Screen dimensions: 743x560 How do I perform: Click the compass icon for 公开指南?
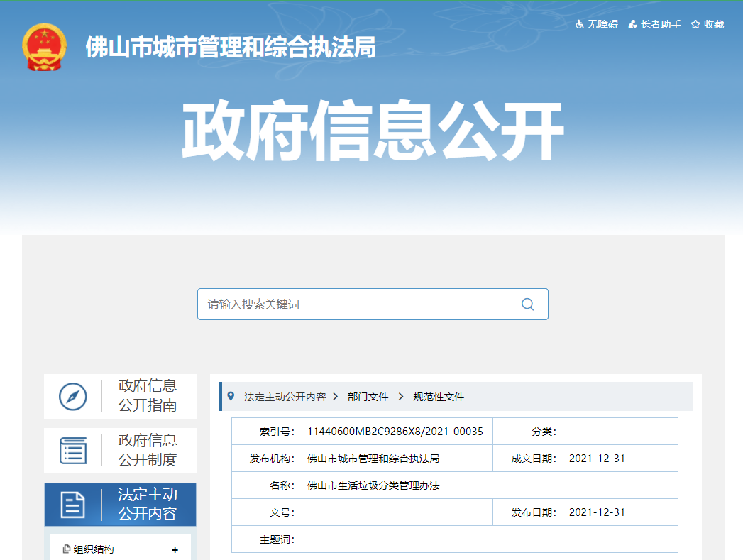(x=72, y=396)
